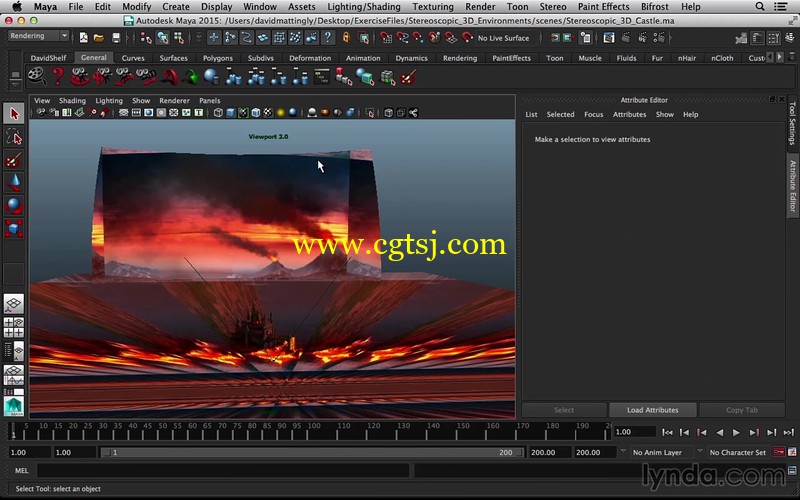Choose Select by hierarchy mode icon
The width and height of the screenshot is (800, 500).
(146, 37)
